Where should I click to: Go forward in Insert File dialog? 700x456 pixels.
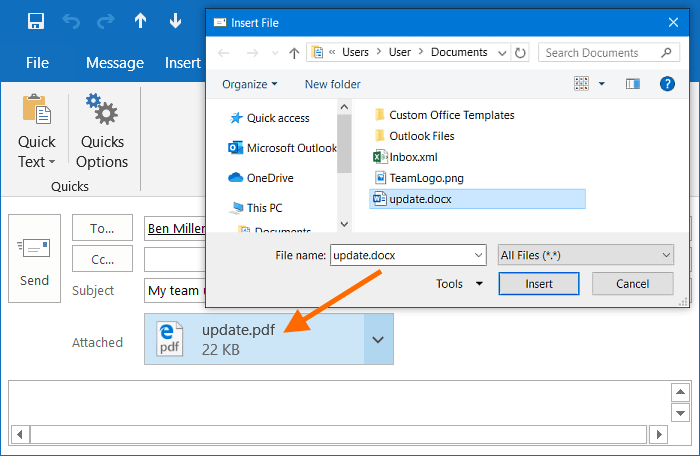tap(252, 53)
